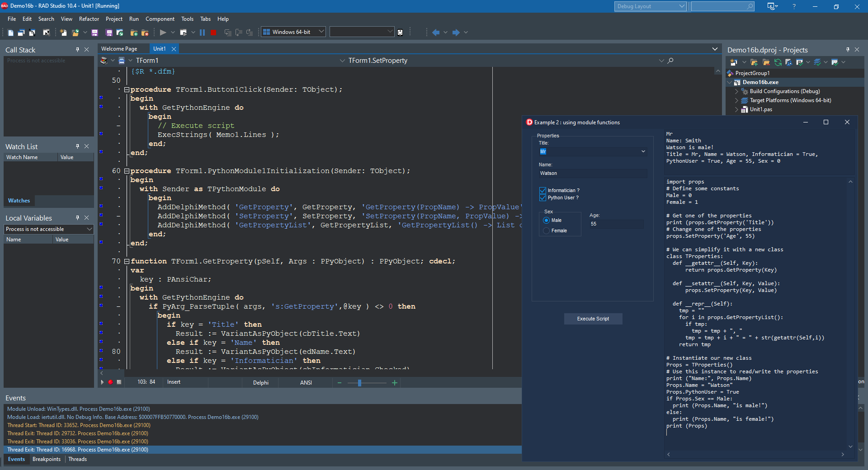Select the ProjectGroup1 tree item
This screenshot has height=470, width=868.
point(752,73)
